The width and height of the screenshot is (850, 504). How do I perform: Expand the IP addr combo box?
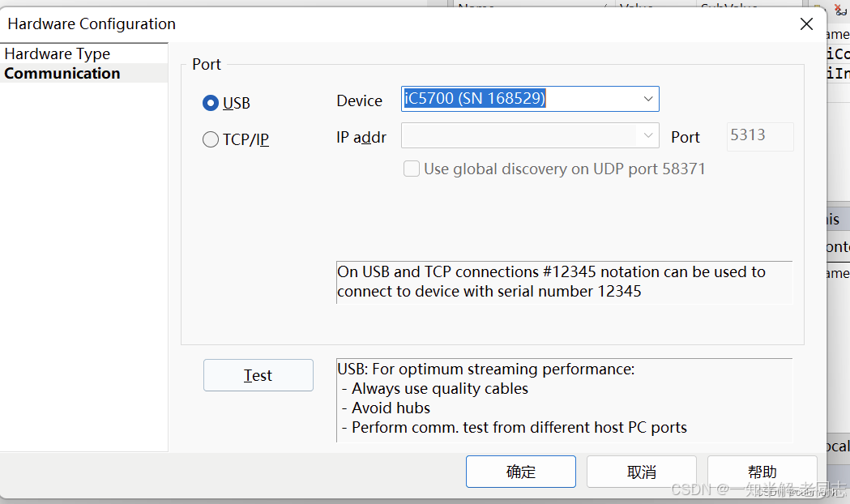click(x=647, y=136)
